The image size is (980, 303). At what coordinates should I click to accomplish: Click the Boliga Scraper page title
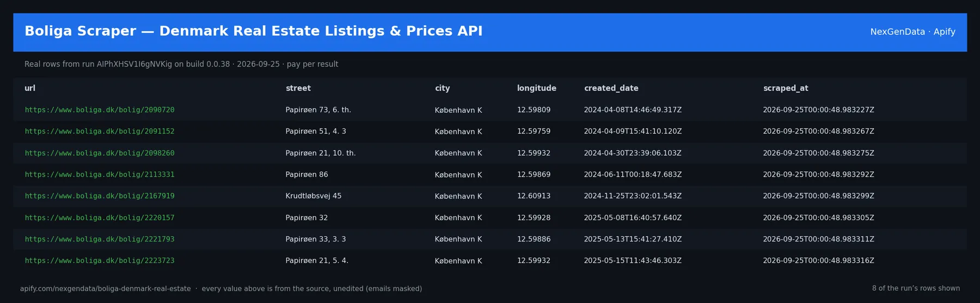(254, 31)
